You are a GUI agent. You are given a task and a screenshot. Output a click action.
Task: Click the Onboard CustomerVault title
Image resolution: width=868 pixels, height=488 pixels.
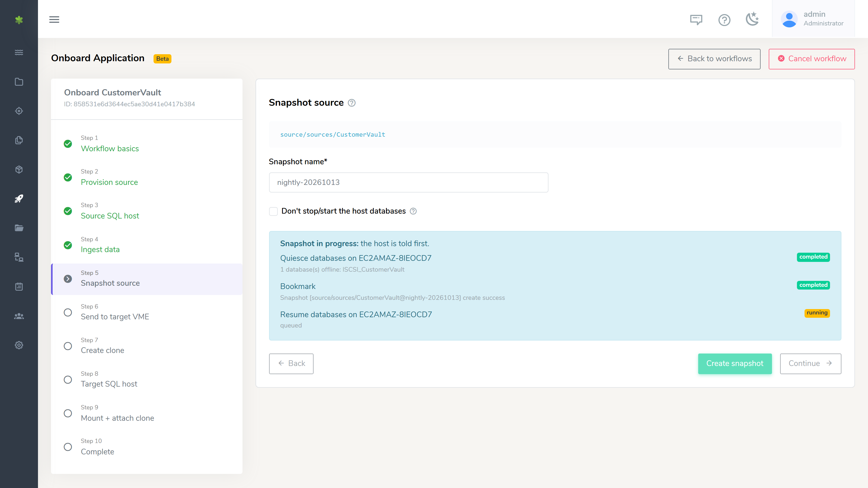pos(113,93)
